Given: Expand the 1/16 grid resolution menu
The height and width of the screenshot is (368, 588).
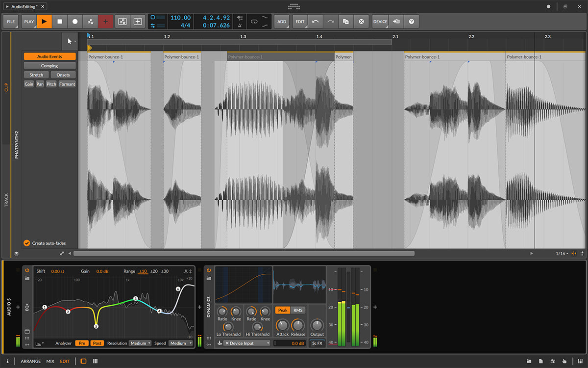Looking at the screenshot, I should [562, 254].
